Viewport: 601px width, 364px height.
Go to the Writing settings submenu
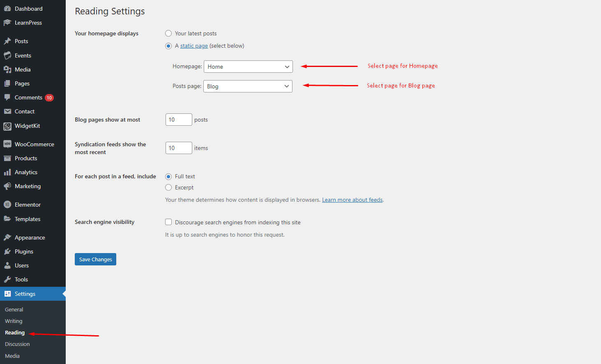coord(14,321)
